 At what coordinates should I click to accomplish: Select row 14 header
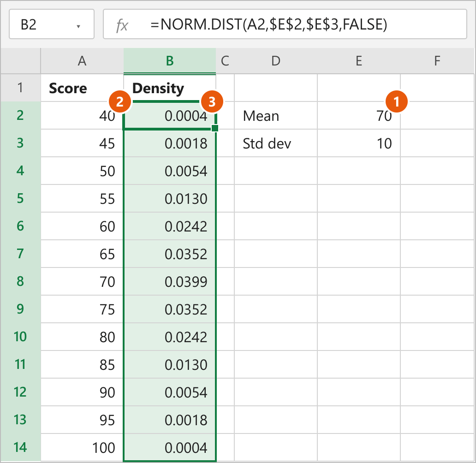coord(20,447)
